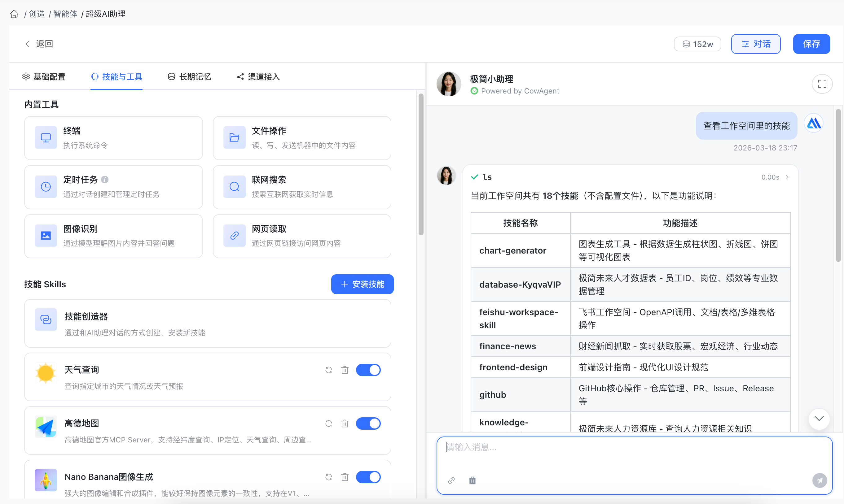
Task: Click the 安装技能 install skill button
Action: [362, 284]
